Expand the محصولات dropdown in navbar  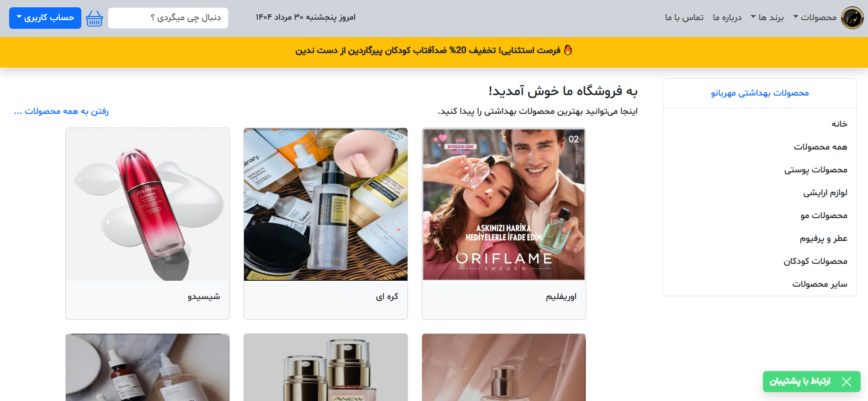pyautogui.click(x=815, y=17)
